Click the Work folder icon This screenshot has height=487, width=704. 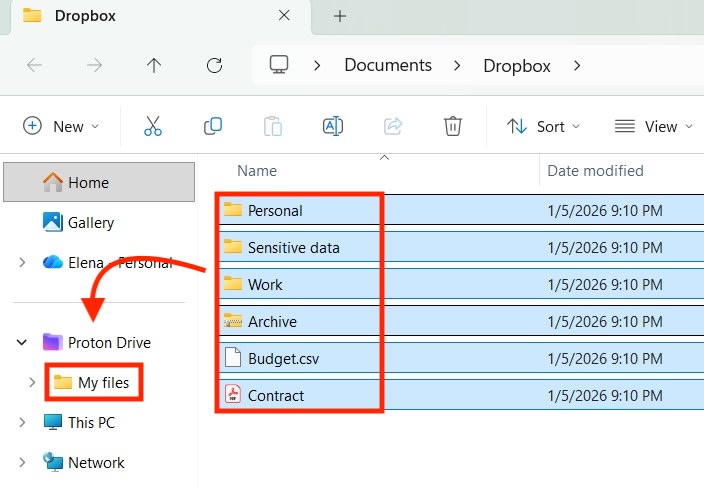233,283
